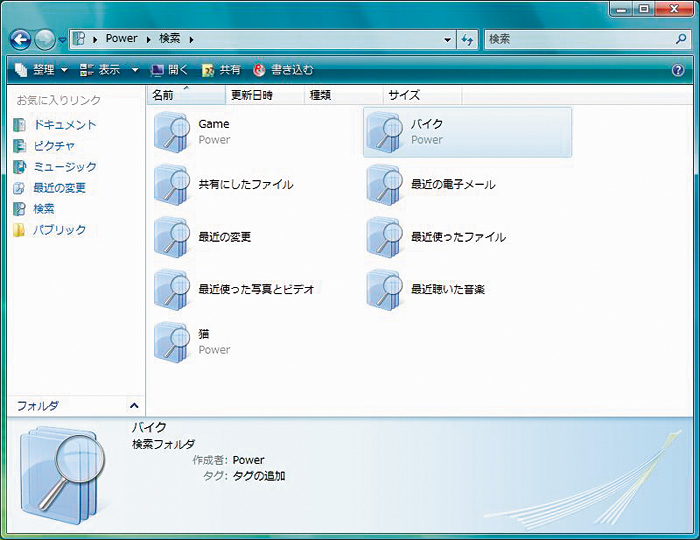Open the 整理 dropdown menu
Viewport: 700px width, 540px height.
(42, 70)
